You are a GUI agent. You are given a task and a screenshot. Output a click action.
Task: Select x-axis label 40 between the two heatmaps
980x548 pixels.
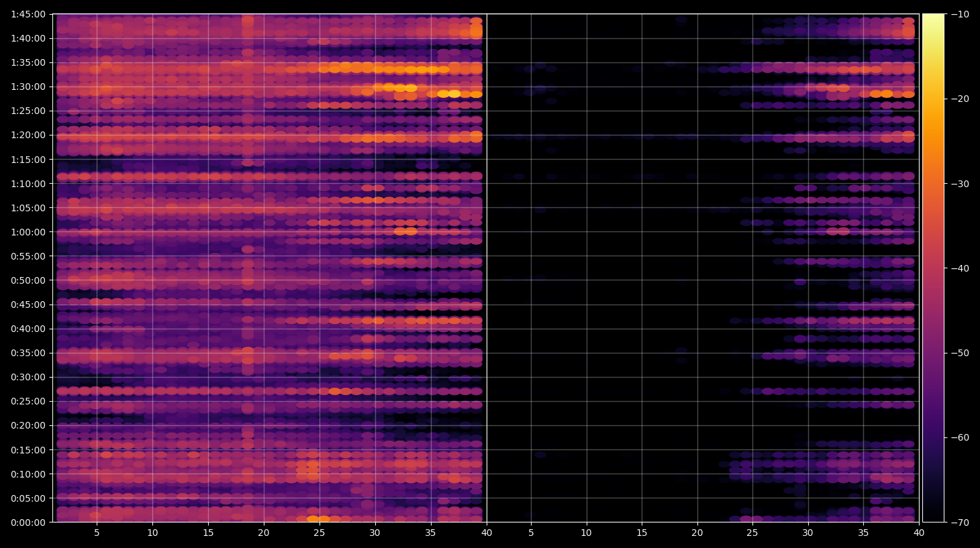click(487, 533)
